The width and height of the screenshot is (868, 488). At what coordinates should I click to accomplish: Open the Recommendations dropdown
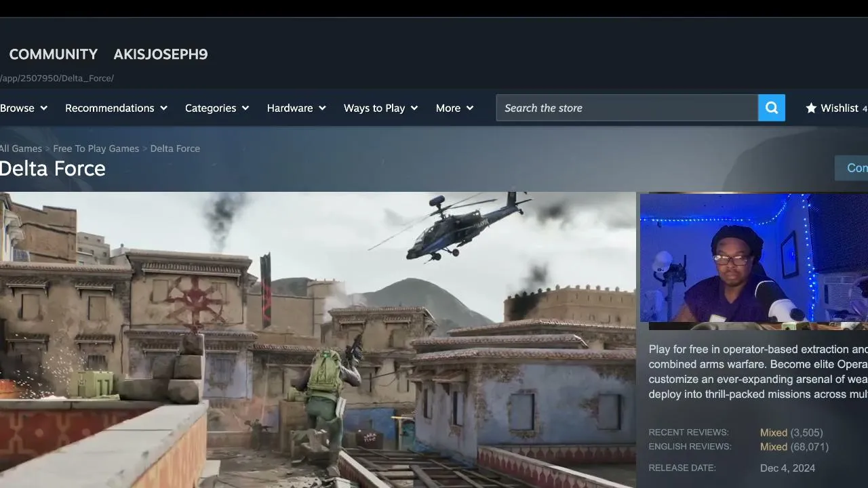(x=116, y=108)
